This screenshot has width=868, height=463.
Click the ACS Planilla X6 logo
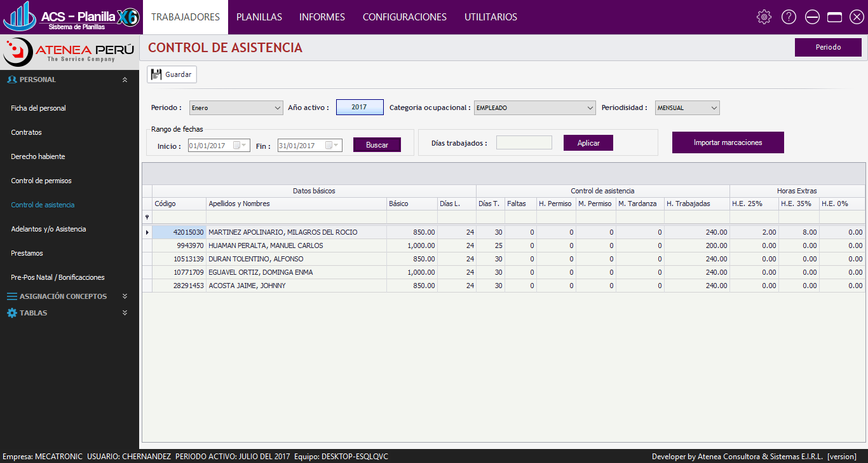click(x=70, y=17)
